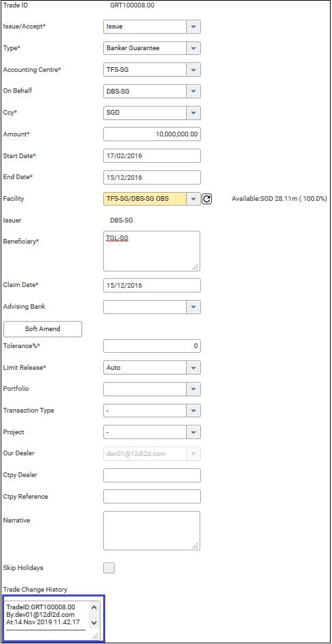This screenshot has width=332, height=644.
Task: Focus the Ctpy Reference field
Action: click(152, 497)
